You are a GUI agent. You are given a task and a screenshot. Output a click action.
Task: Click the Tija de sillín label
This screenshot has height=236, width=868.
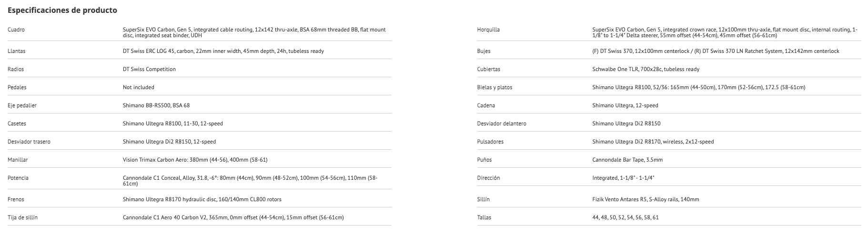pyautogui.click(x=22, y=217)
